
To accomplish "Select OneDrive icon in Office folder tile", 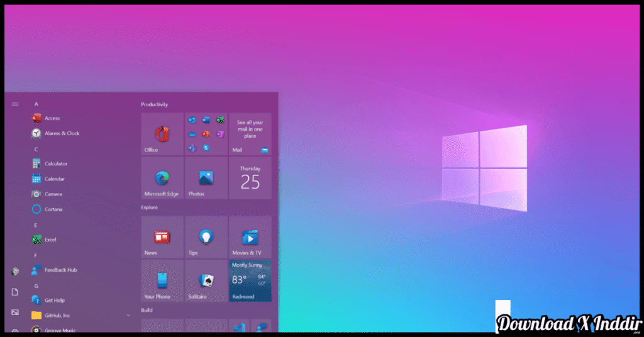I will 192,134.
